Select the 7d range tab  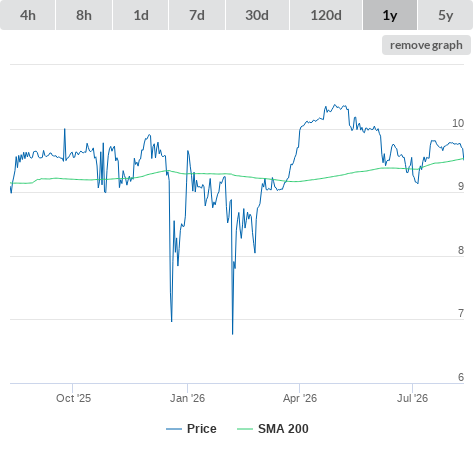[x=197, y=15]
